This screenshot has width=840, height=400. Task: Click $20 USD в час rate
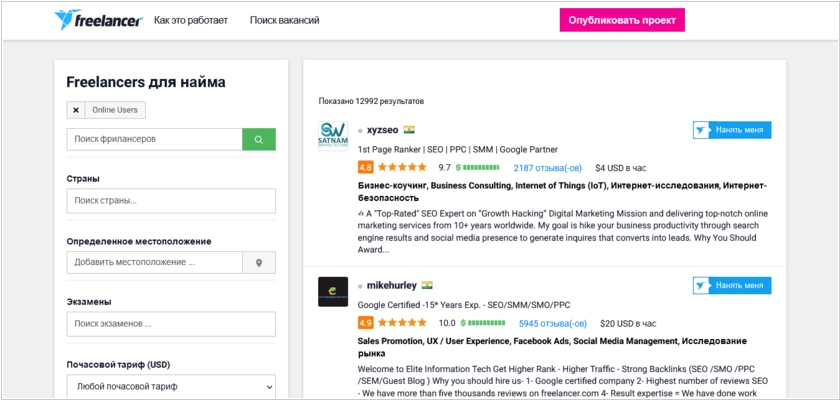628,323
